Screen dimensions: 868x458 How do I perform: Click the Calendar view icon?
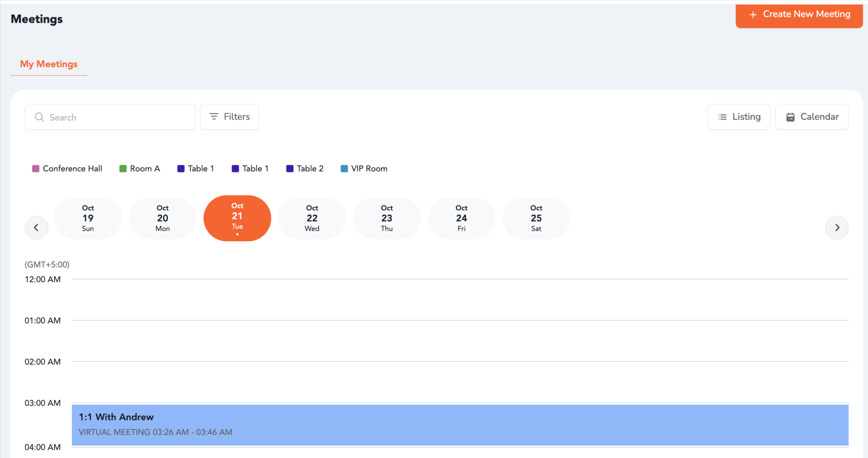(790, 117)
